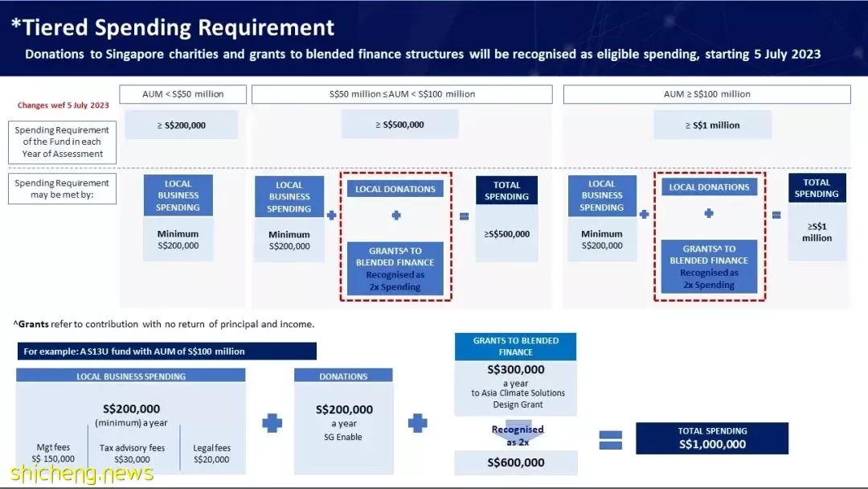This screenshot has width=868, height=489.
Task: Click 'LOCAL DONATIONS' box in AUM ≥ S$100 million tier
Action: point(709,187)
